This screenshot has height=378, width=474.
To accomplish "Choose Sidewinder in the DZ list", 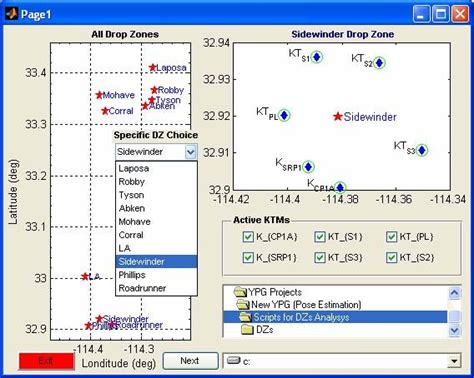I will 156,262.
